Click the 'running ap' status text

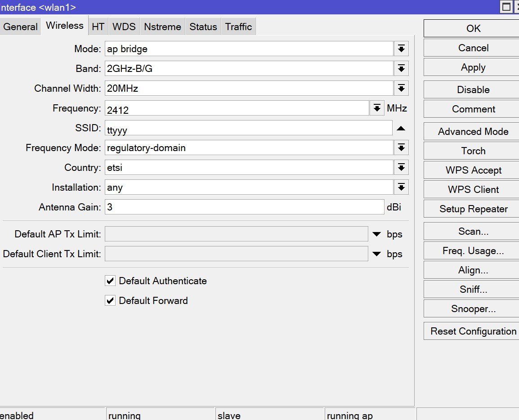(349, 416)
